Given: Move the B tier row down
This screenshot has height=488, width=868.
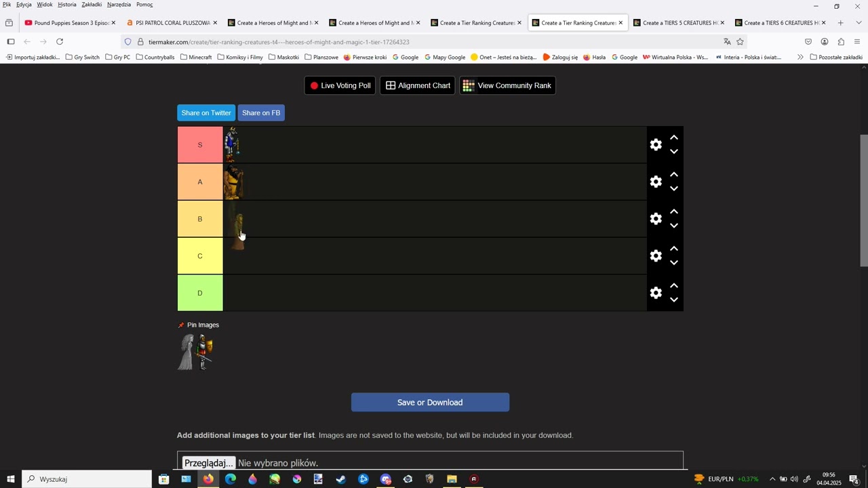Looking at the screenshot, I should point(674,226).
